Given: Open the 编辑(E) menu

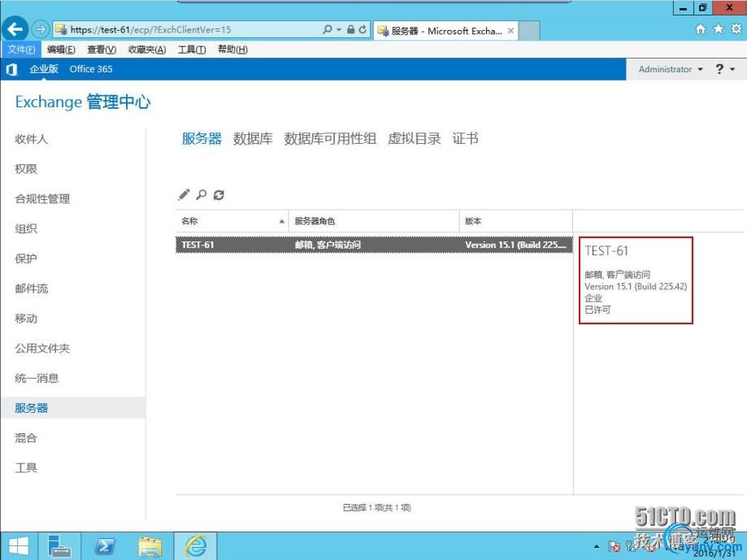Looking at the screenshot, I should pyautogui.click(x=61, y=50).
